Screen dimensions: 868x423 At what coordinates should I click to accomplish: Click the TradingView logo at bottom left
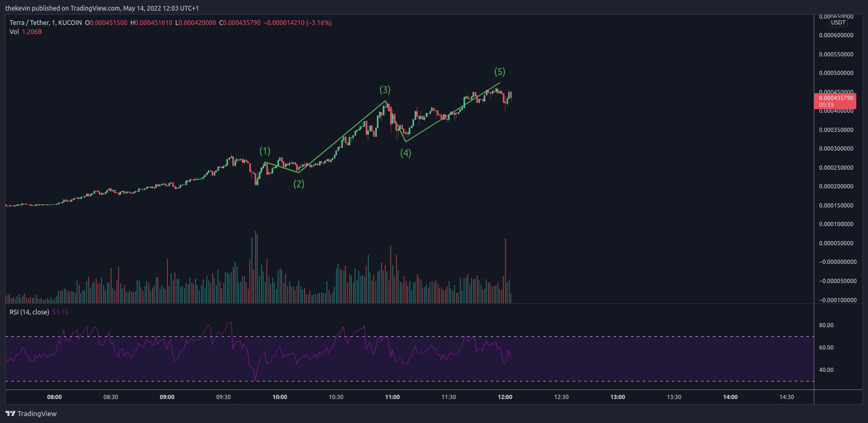click(31, 413)
